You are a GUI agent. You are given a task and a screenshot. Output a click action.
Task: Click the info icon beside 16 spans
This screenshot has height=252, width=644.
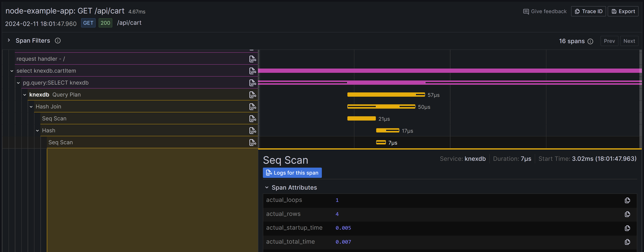click(x=590, y=41)
